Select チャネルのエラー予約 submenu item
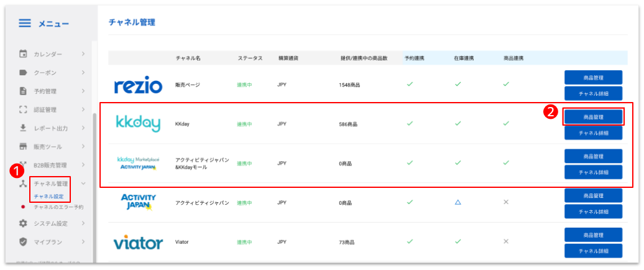 [58, 207]
